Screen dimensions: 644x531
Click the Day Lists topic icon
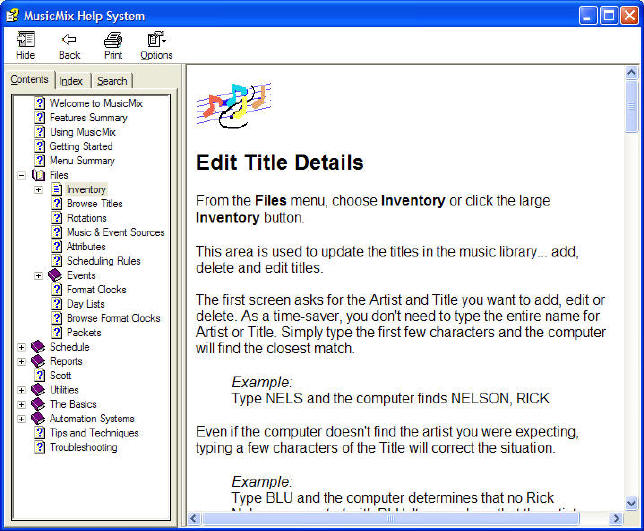click(x=57, y=304)
